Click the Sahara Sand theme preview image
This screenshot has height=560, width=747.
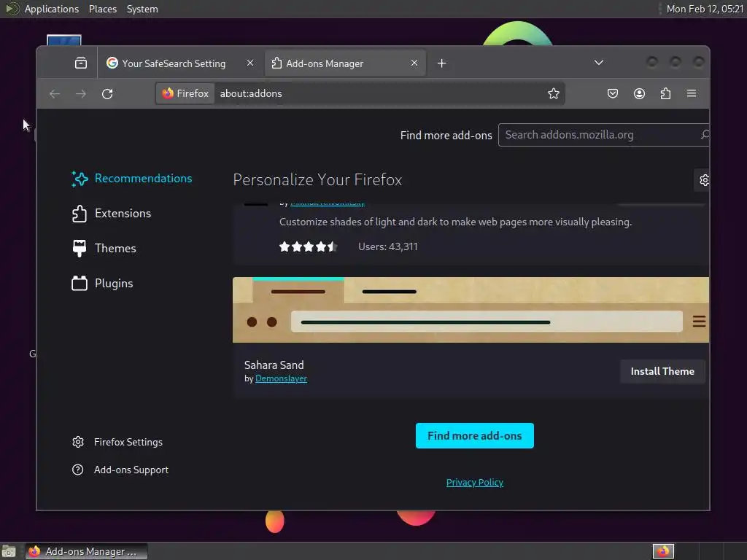[x=471, y=310]
